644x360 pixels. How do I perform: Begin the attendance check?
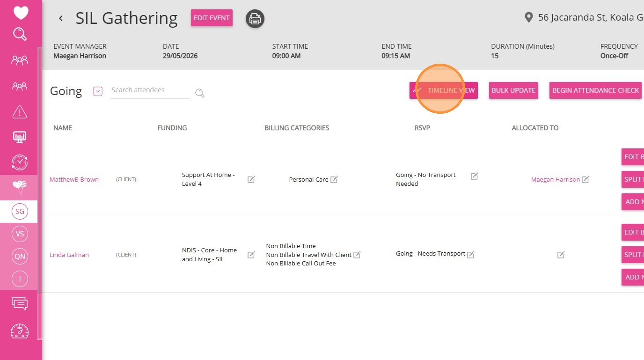click(x=595, y=90)
